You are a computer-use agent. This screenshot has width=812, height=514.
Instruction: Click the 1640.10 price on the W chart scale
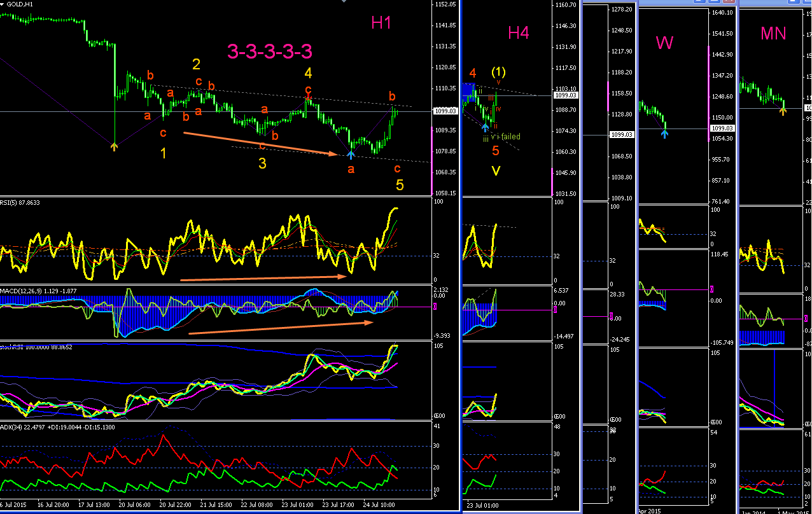721,12
